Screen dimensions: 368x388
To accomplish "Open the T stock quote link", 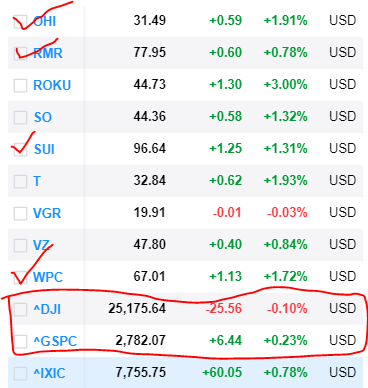I will pyautogui.click(x=37, y=181).
